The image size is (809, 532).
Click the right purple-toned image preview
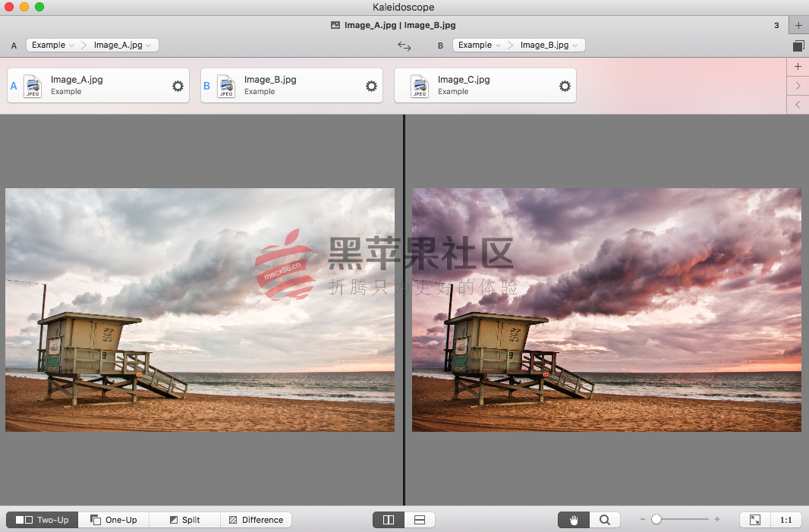606,310
